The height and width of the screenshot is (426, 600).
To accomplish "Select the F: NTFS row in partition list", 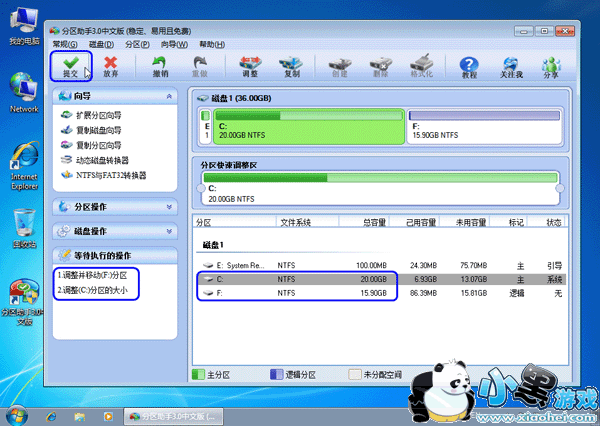I will pyautogui.click(x=381, y=293).
